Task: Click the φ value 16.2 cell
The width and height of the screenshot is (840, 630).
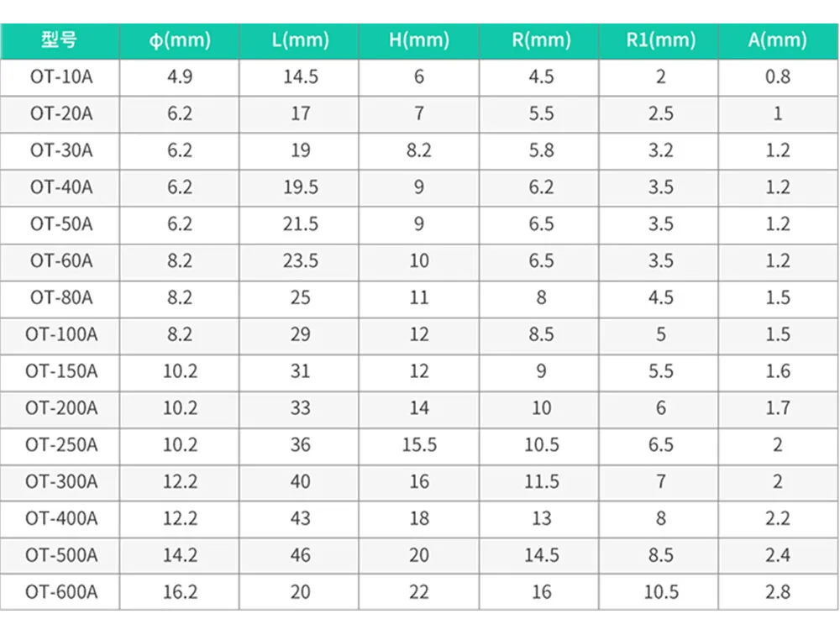Action: 180,593
